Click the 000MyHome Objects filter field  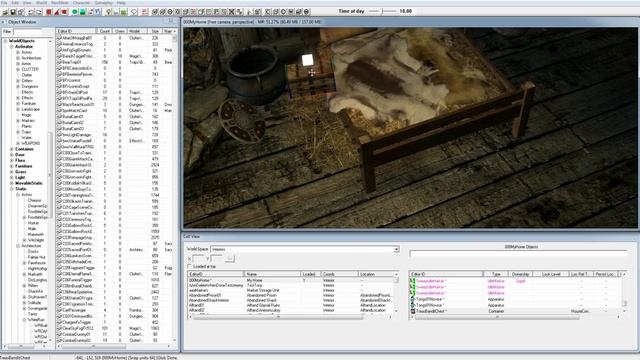coord(518,253)
